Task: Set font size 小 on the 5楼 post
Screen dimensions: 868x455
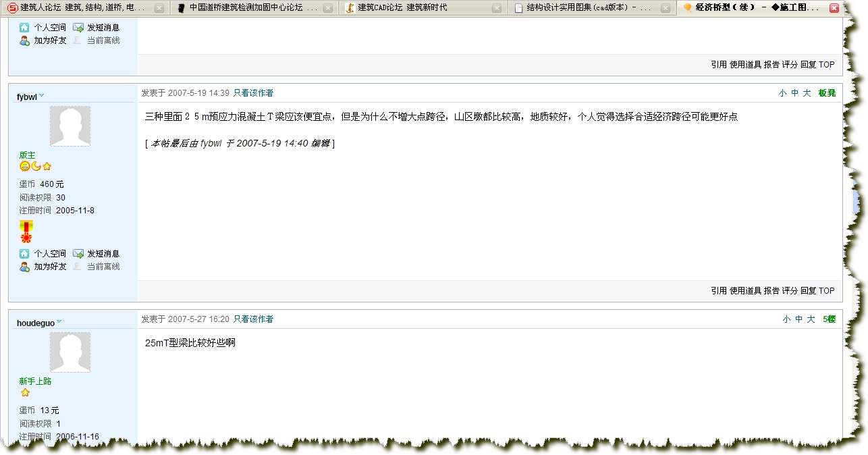Action: coord(787,319)
